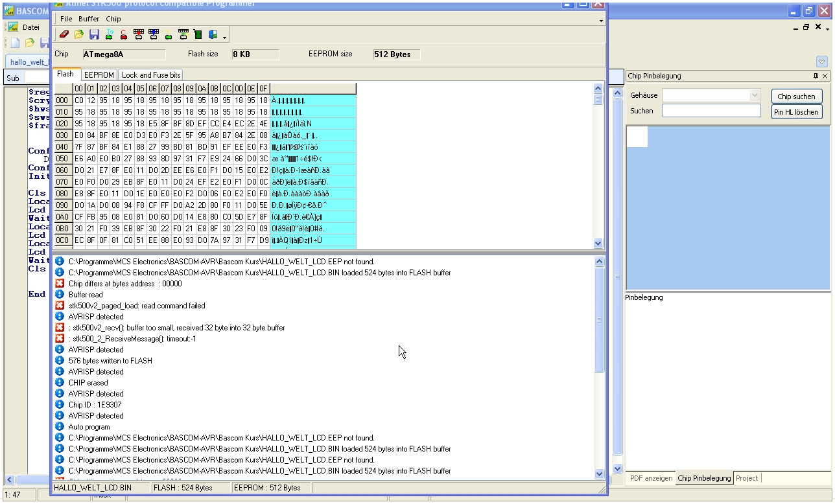
Task: Click the blue floppy save icon in programmer toolbar
Action: pyautogui.click(x=94, y=34)
